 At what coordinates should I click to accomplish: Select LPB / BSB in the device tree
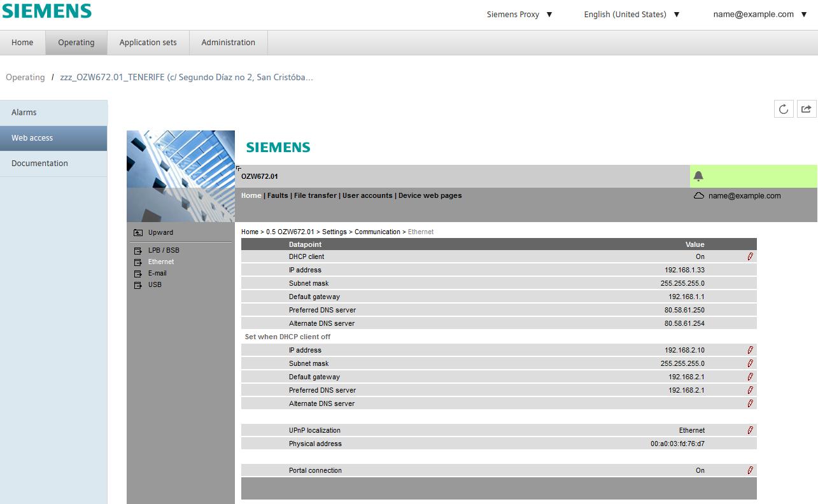click(164, 250)
